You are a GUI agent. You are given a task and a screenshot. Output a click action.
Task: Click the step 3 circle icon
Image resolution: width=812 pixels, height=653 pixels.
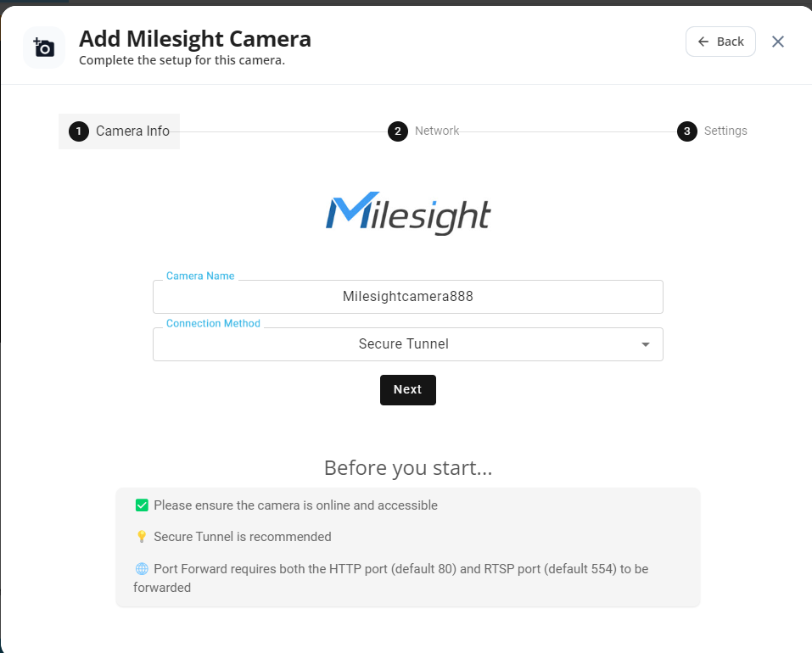click(687, 131)
